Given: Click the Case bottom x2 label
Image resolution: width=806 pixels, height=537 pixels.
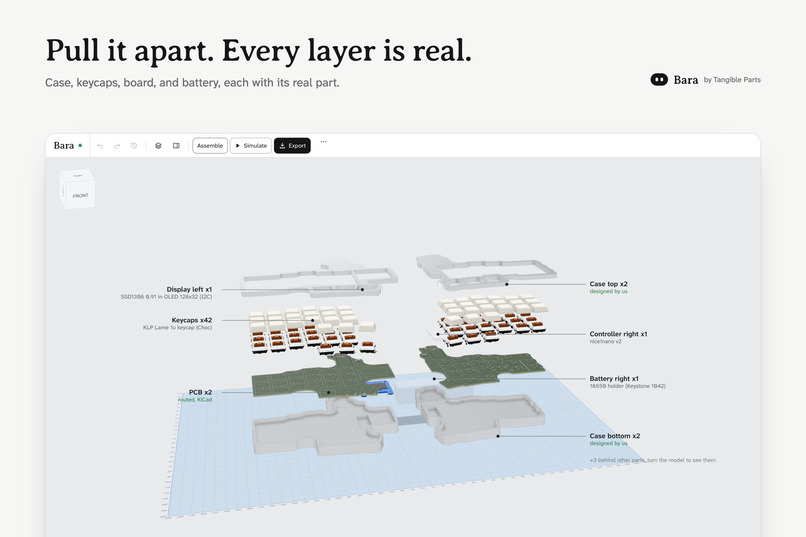Looking at the screenshot, I should pos(615,436).
